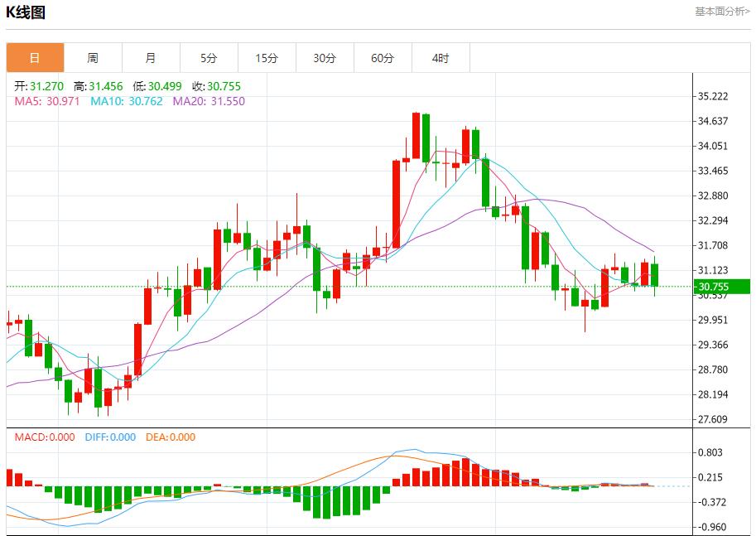Switch to the 月 monthly tab
This screenshot has height=536, width=756.
point(151,58)
